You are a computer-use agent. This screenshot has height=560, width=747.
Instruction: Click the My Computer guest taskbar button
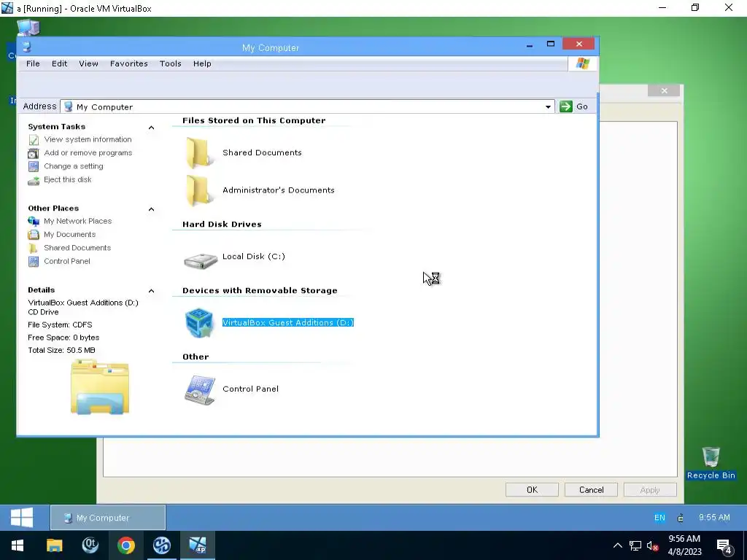coord(108,518)
